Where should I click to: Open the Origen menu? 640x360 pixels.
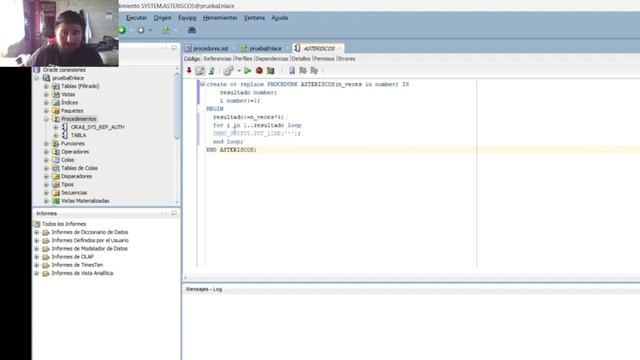[x=162, y=18]
